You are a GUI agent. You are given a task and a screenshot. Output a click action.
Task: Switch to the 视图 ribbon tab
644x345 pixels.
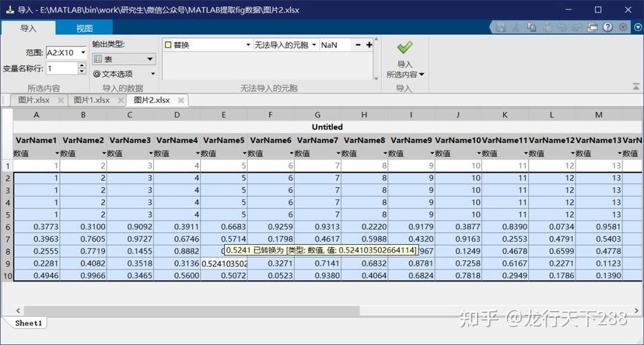pyautogui.click(x=84, y=28)
